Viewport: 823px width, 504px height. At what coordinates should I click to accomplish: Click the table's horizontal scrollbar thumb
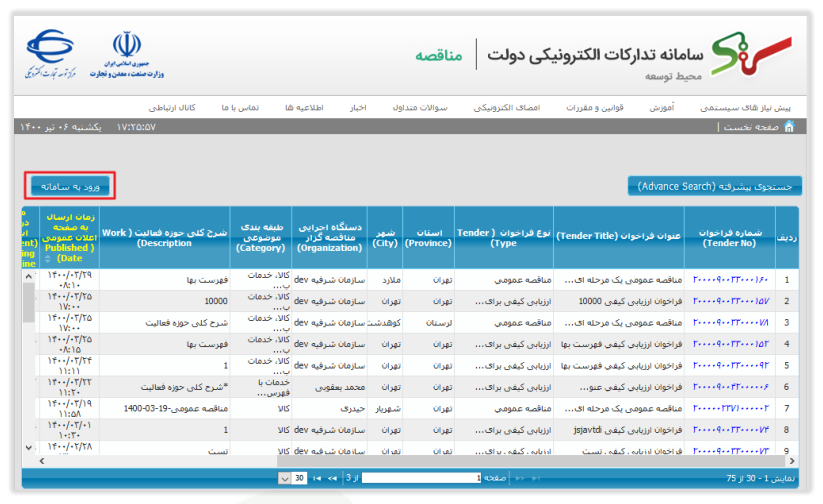pyautogui.click(x=530, y=461)
